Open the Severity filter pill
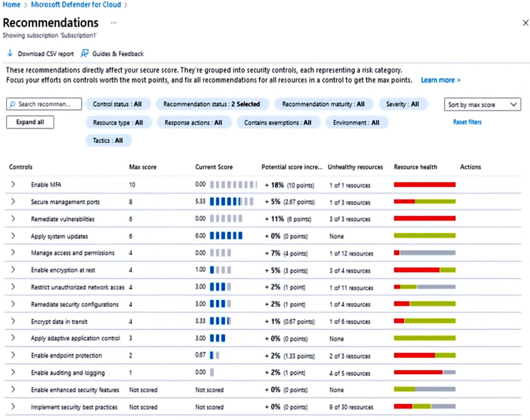 [402, 104]
